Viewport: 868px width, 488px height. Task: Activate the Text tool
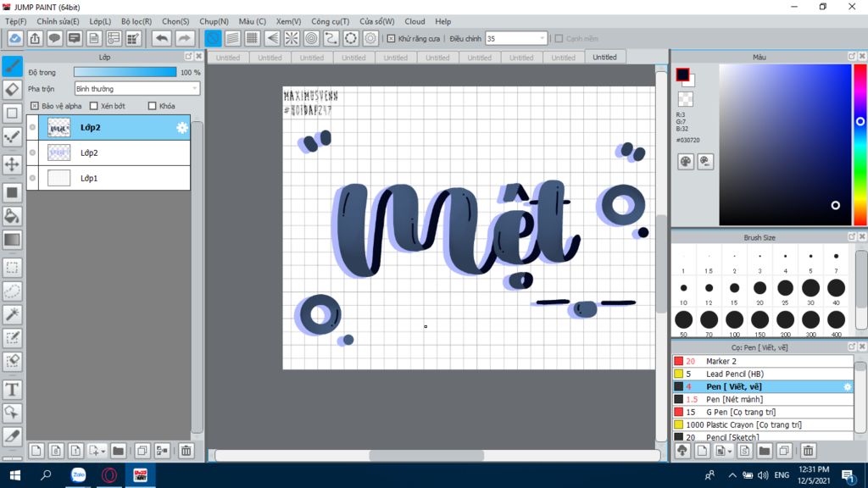12,390
